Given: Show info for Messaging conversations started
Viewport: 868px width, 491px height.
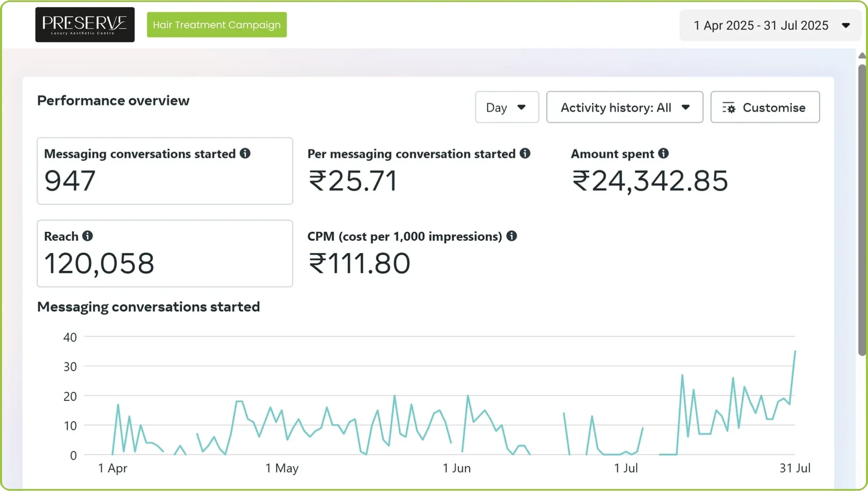Looking at the screenshot, I should [x=245, y=154].
